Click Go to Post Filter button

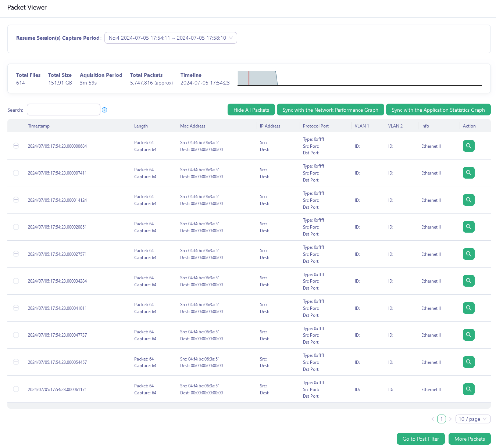pos(421,439)
